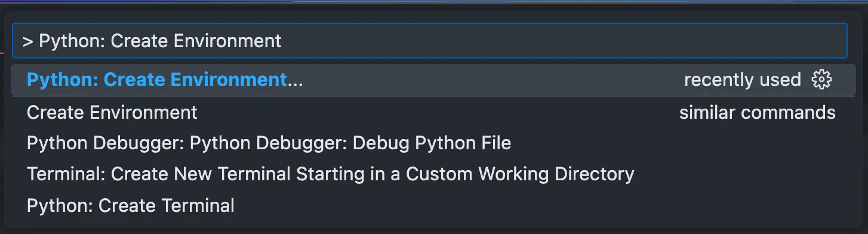The height and width of the screenshot is (234, 868).
Task: Click empty space right of Python: Create Terminal
Action: (x=537, y=205)
